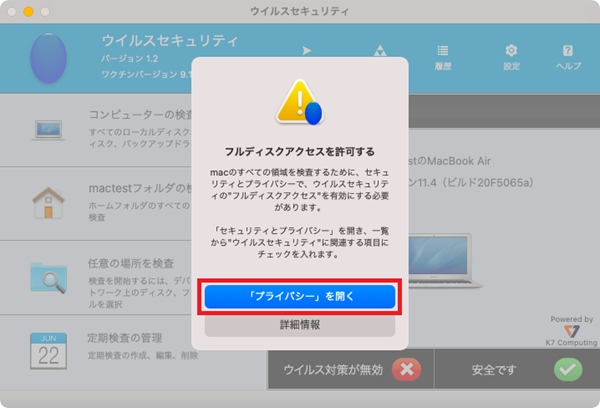The image size is (600, 408).
Task: Open the 設定 gear icon
Action: (511, 50)
